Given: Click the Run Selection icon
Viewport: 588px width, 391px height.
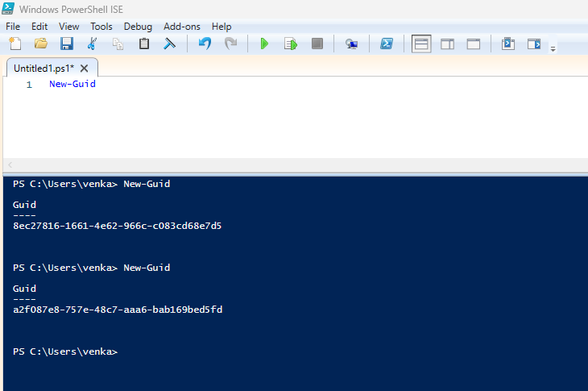Looking at the screenshot, I should pyautogui.click(x=291, y=44).
